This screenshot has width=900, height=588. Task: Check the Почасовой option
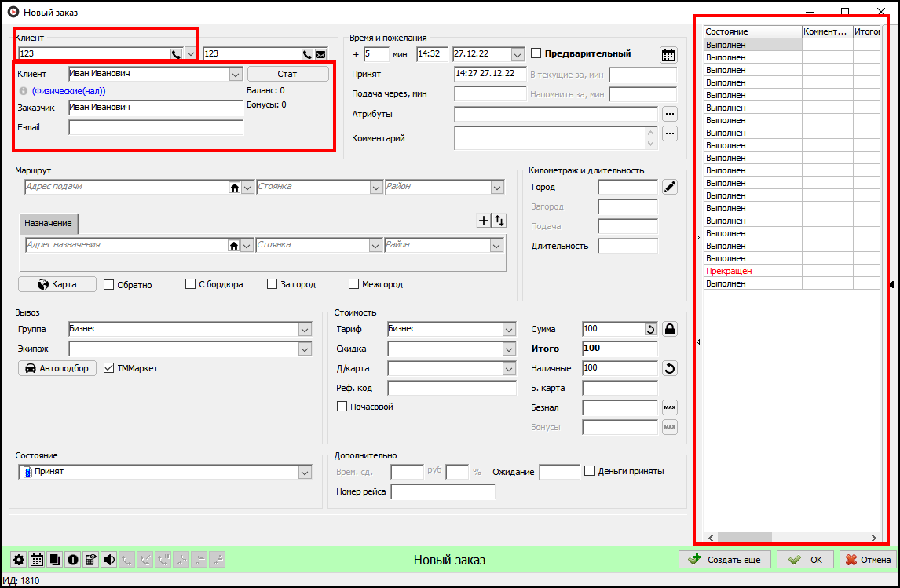342,407
